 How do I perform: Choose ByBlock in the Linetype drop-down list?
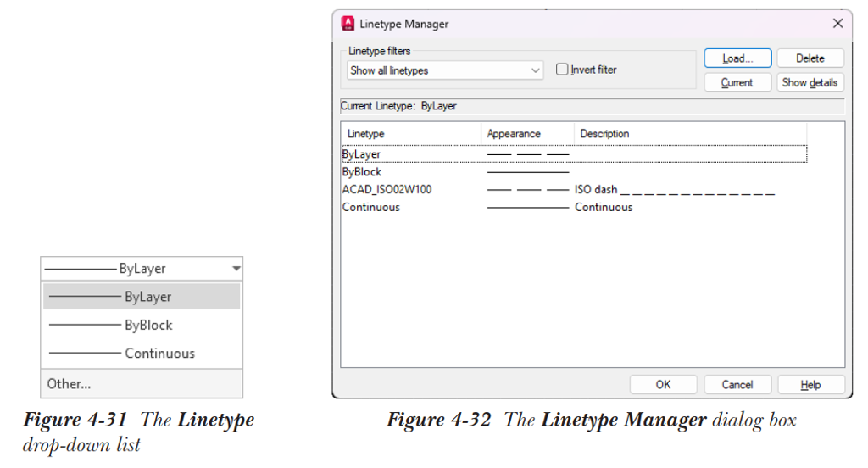(142, 325)
